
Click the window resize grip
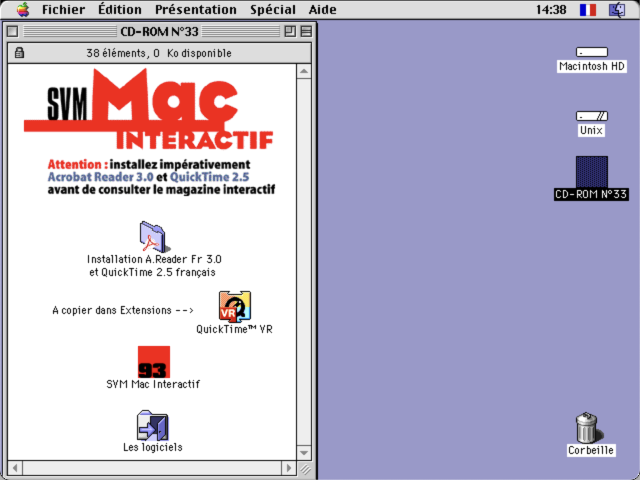pos(304,469)
